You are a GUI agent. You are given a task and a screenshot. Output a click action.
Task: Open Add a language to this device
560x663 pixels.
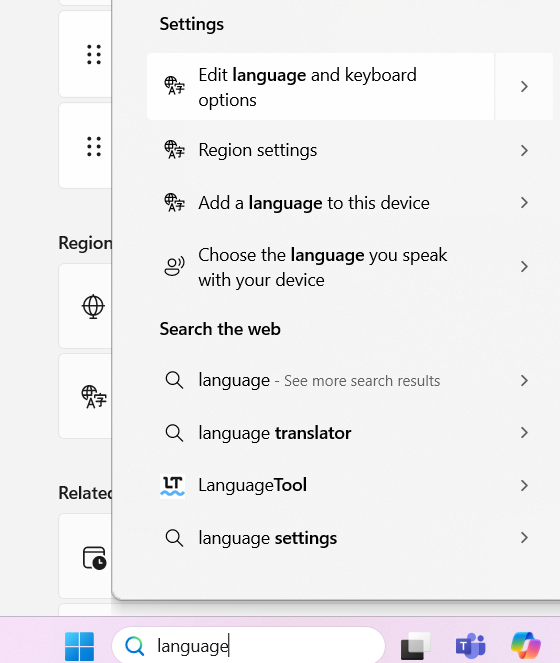coord(321,203)
